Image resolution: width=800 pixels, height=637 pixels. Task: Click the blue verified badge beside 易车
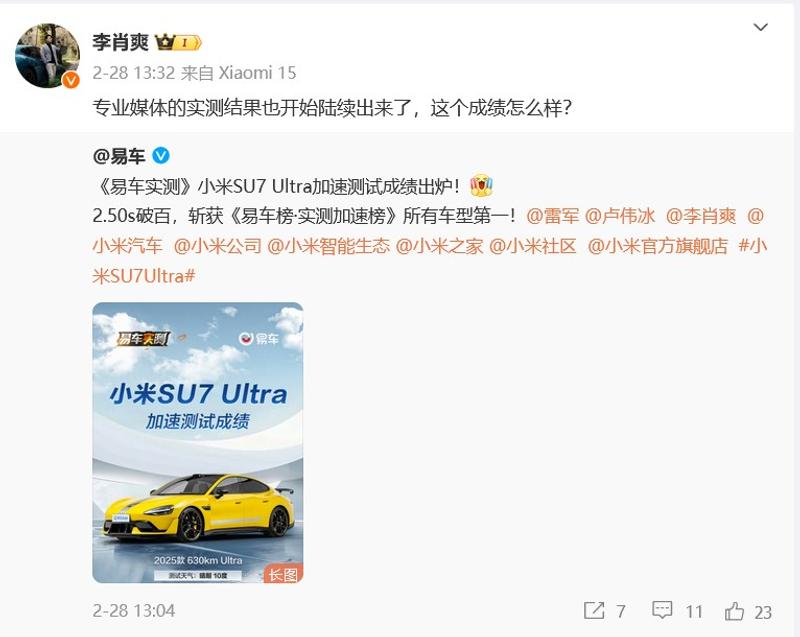tap(161, 155)
